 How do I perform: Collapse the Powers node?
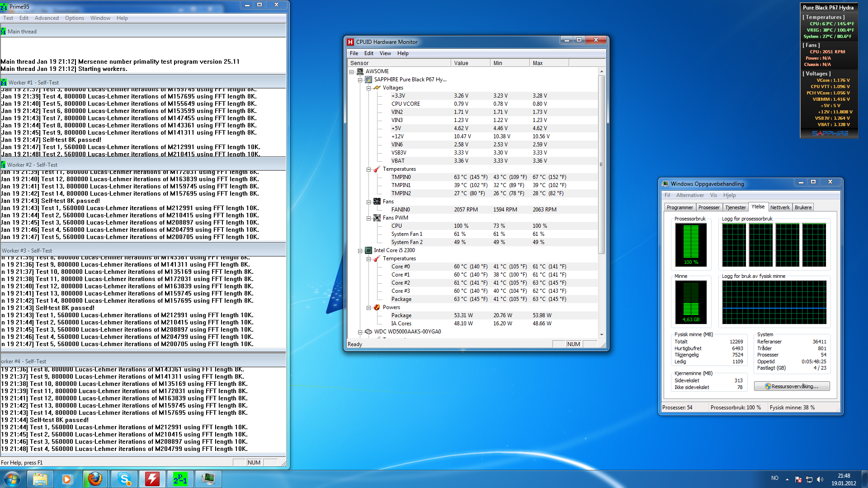pos(368,308)
